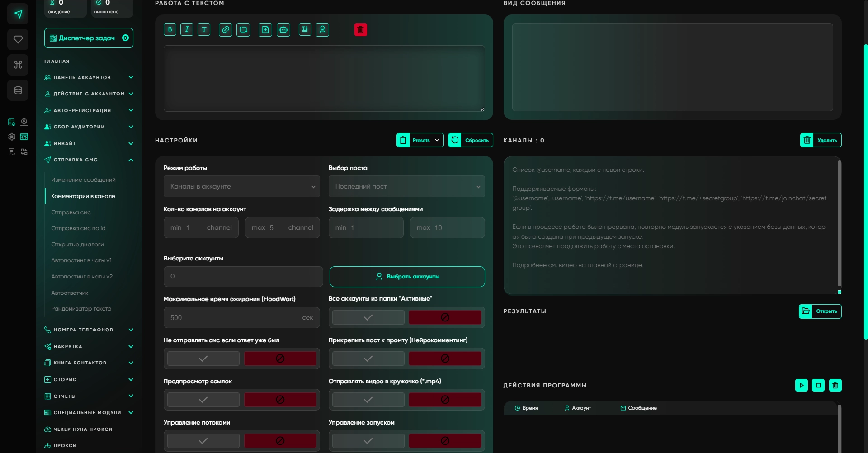Image resolution: width=868 pixels, height=453 pixels.
Task: Apply italic text formatting
Action: 187,30
